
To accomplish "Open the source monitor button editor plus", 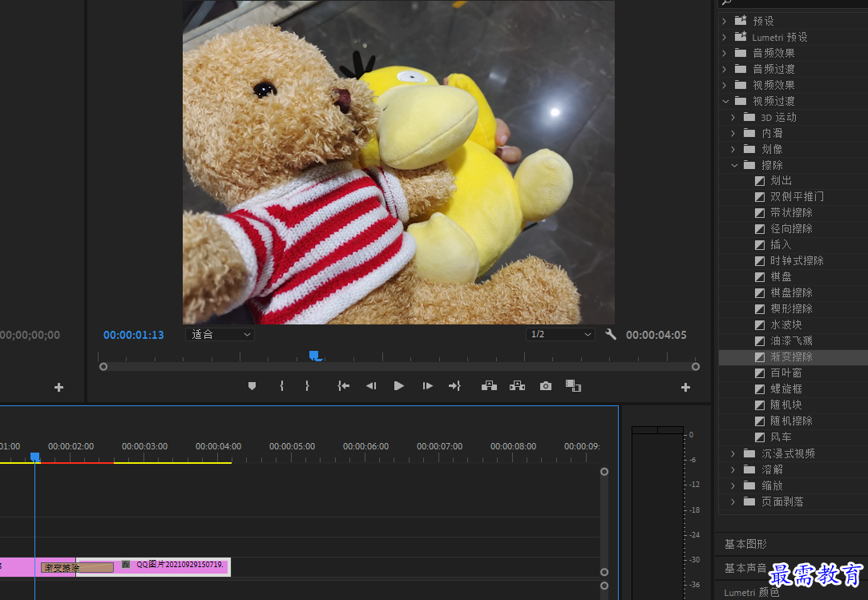I will coord(59,388).
